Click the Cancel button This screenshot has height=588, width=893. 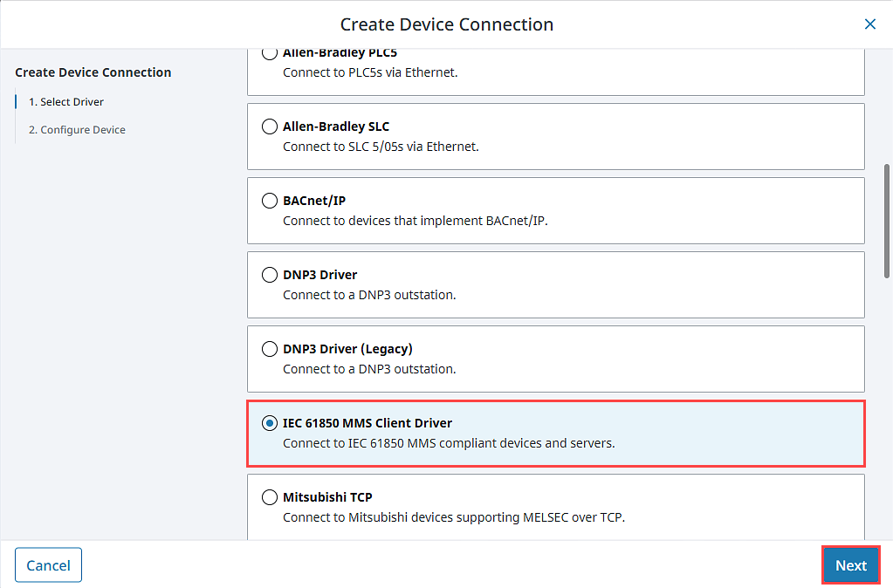[48, 565]
